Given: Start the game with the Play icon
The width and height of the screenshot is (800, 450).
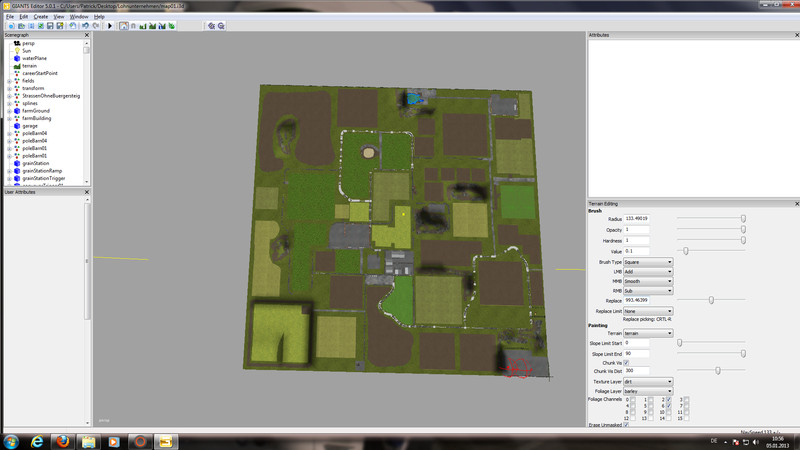Looking at the screenshot, I should [110, 26].
